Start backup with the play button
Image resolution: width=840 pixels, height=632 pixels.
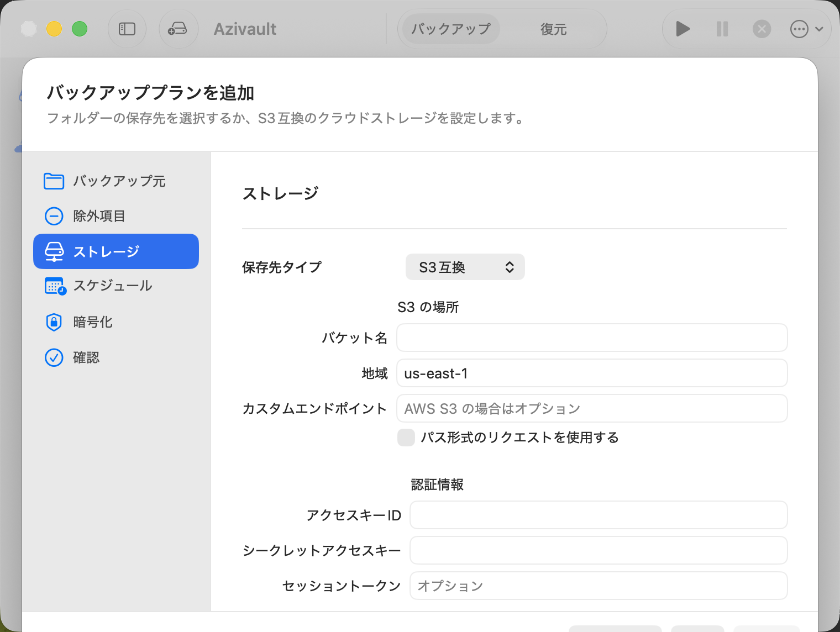(x=683, y=29)
